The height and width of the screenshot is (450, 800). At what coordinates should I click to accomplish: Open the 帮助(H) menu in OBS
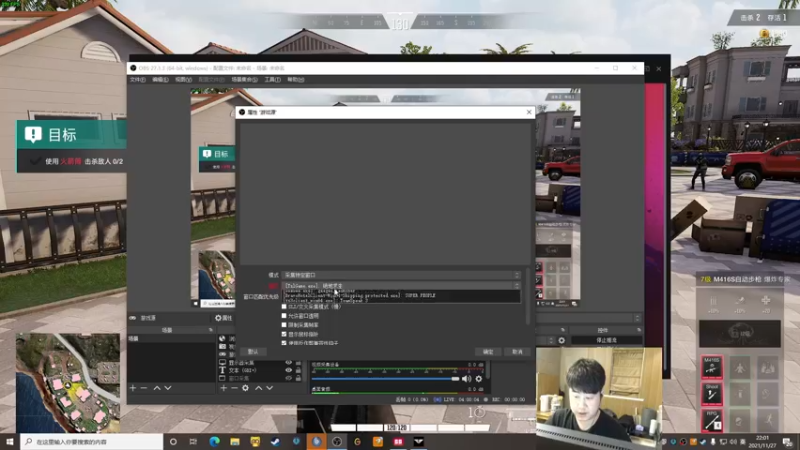(295, 80)
